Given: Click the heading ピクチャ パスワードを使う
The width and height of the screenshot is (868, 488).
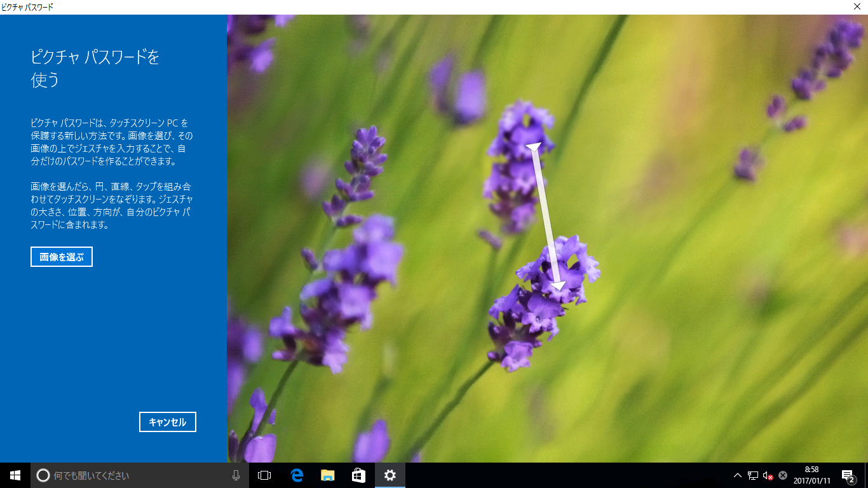Looking at the screenshot, I should [95, 69].
